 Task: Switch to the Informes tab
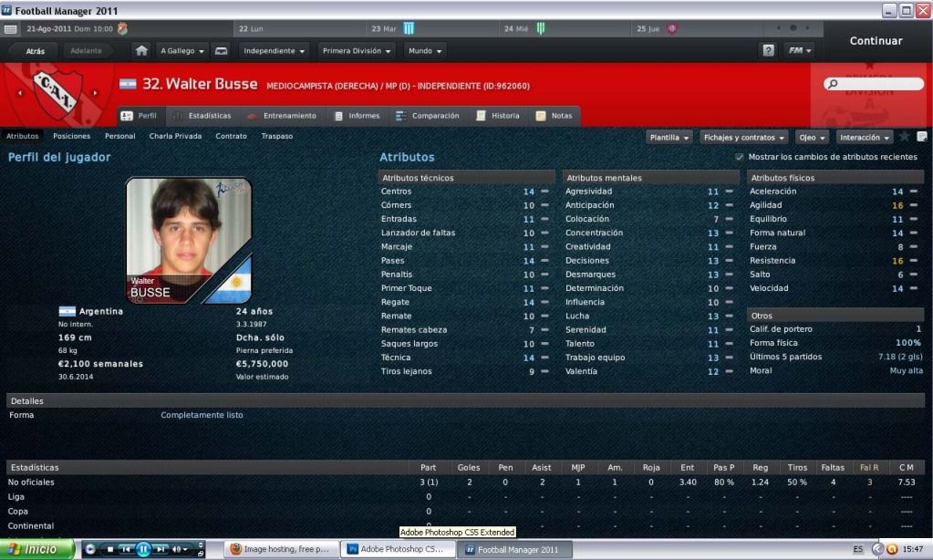pyautogui.click(x=357, y=116)
